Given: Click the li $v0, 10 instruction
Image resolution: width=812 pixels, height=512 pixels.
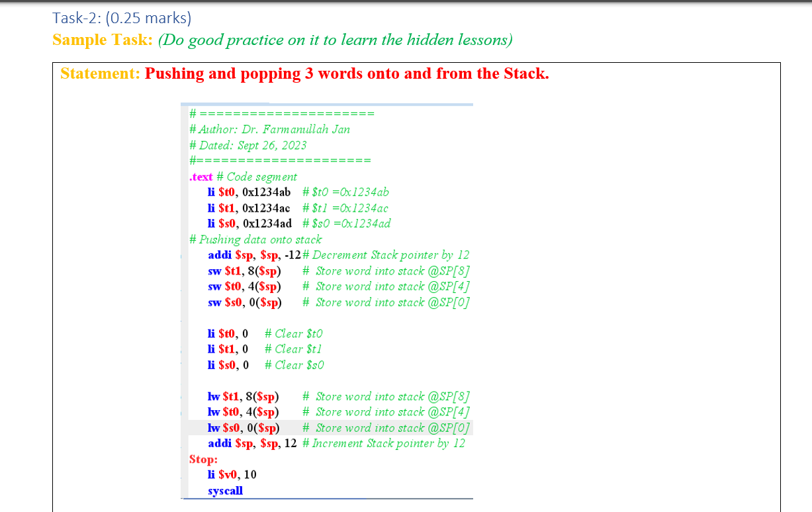Looking at the screenshot, I should point(231,474).
